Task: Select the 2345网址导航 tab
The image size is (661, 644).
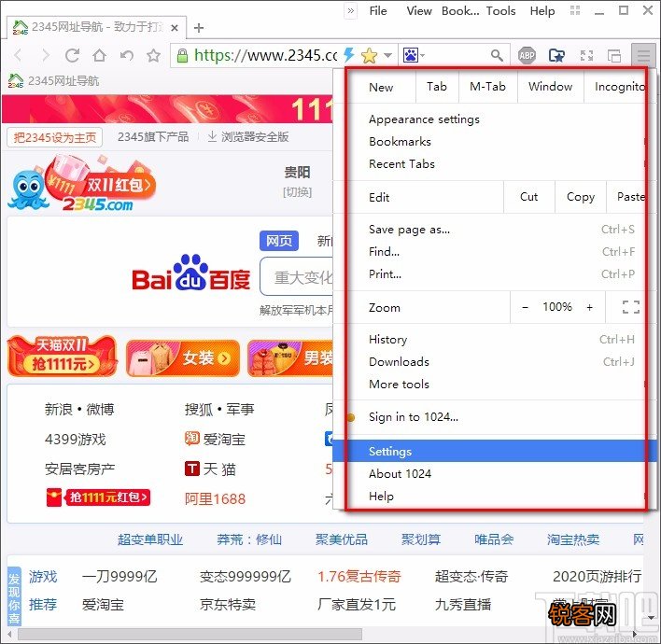Action: (x=96, y=27)
